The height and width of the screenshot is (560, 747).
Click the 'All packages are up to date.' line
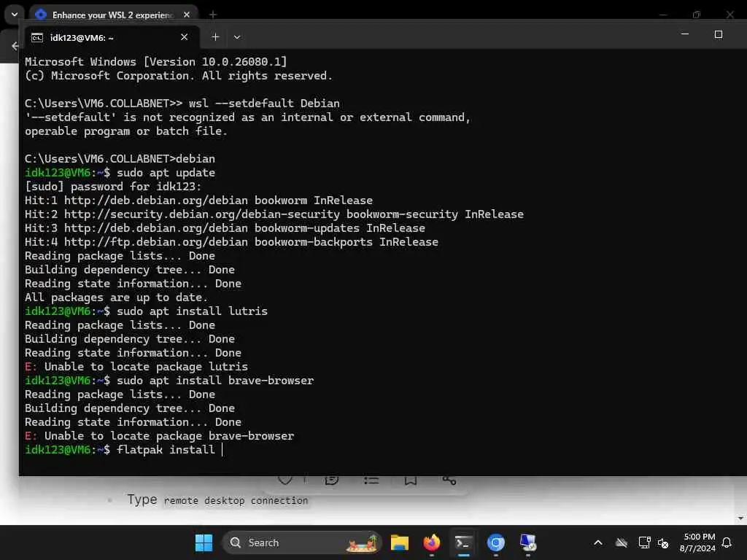point(116,297)
